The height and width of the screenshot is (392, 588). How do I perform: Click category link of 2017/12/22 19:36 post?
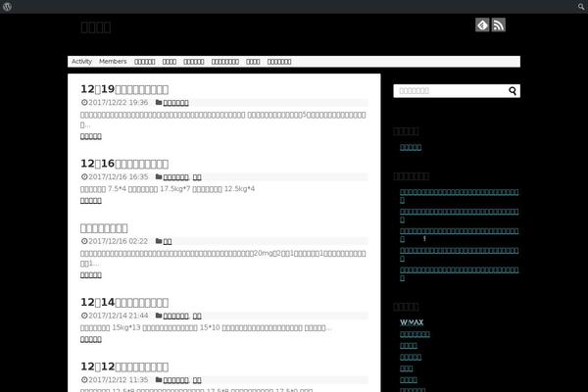coord(175,103)
